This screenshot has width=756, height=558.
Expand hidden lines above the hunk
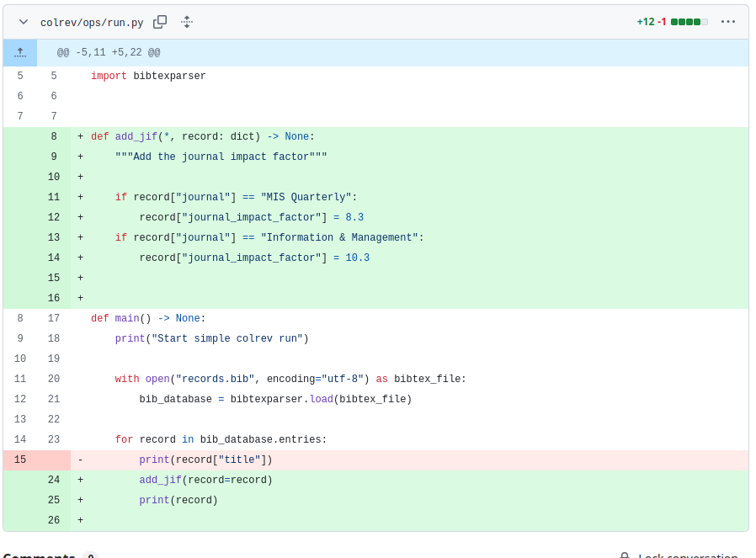20,52
